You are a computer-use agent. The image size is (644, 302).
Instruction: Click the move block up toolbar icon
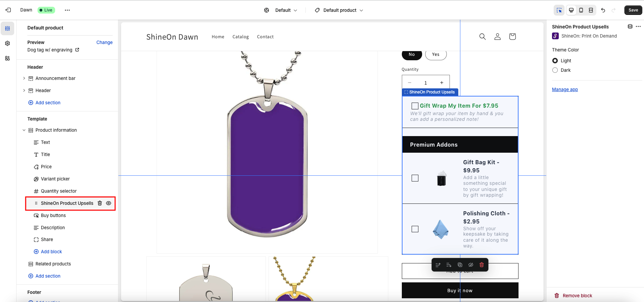click(x=438, y=265)
